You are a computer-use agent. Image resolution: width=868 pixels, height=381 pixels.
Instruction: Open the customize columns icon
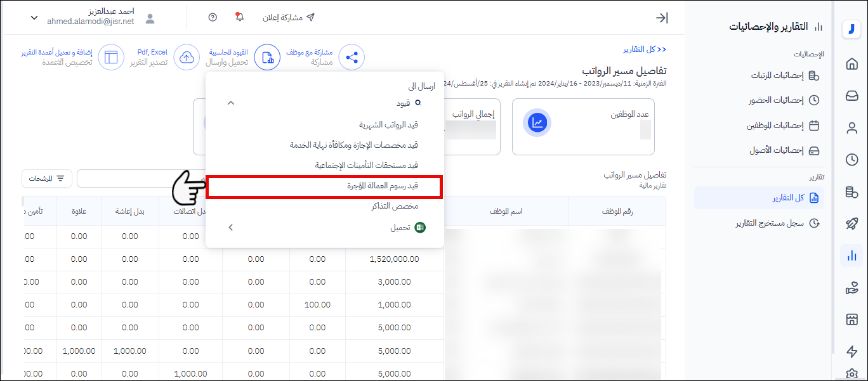(x=111, y=57)
